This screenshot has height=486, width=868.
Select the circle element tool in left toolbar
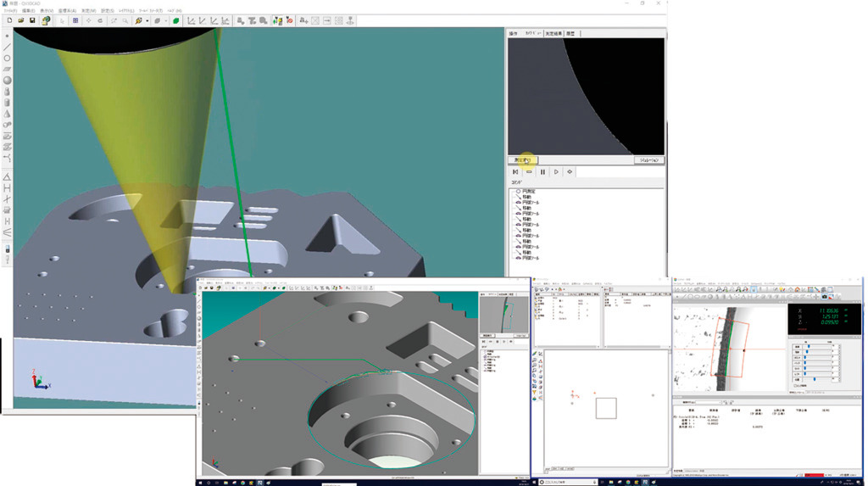point(8,58)
